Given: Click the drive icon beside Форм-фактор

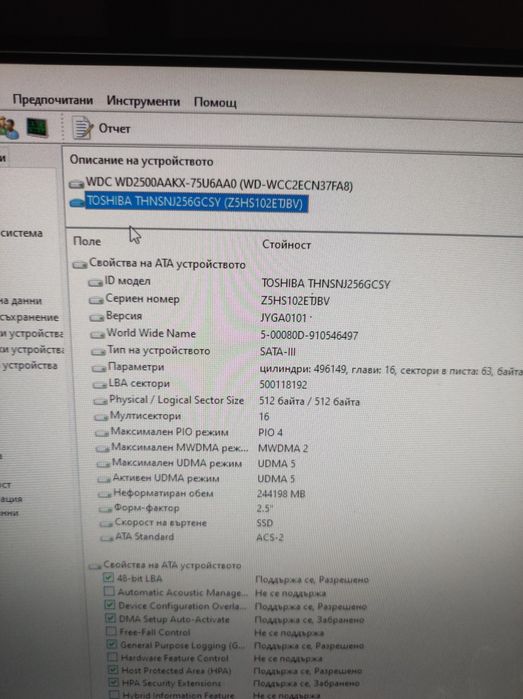Looking at the screenshot, I should (x=106, y=510).
